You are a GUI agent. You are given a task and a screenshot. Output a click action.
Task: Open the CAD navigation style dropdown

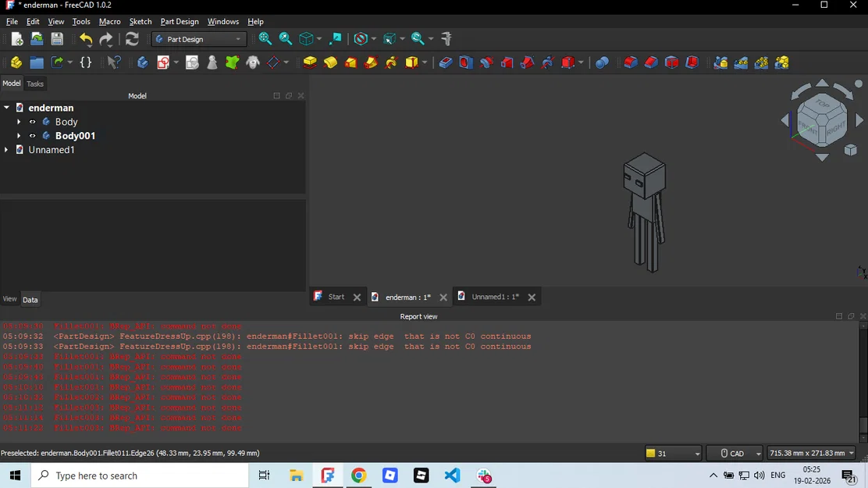click(735, 453)
